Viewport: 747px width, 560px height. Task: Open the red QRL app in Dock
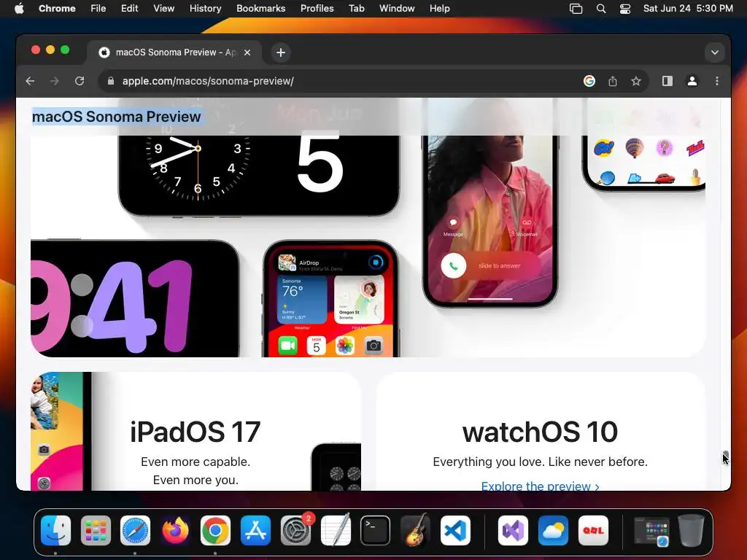coord(593,531)
